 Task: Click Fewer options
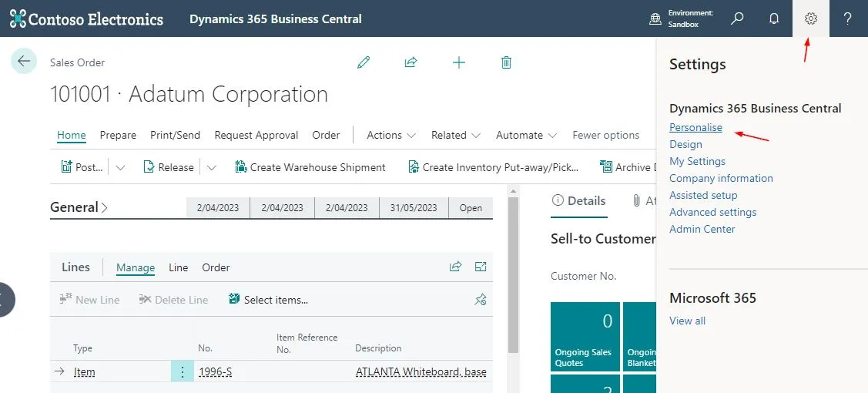605,135
